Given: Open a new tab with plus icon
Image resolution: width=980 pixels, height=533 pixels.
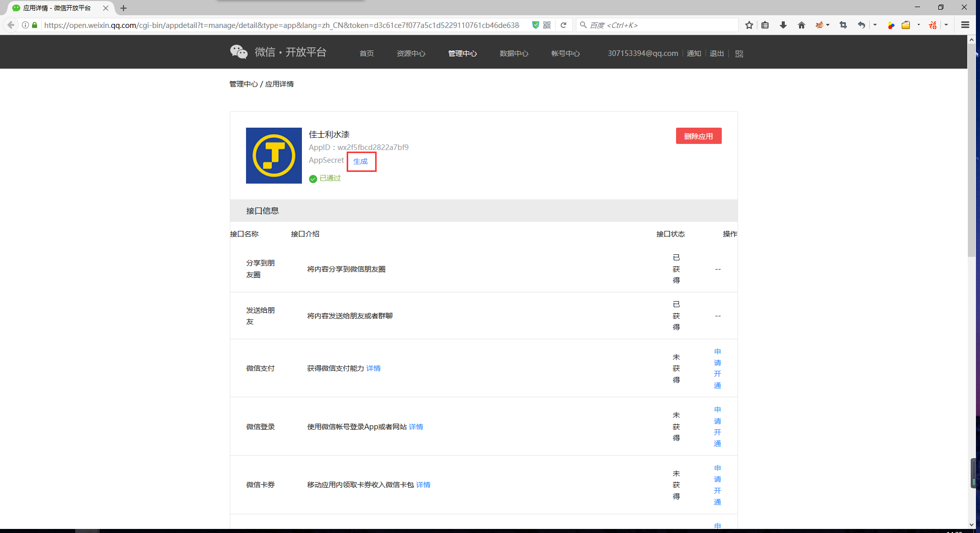Looking at the screenshot, I should click(x=124, y=8).
